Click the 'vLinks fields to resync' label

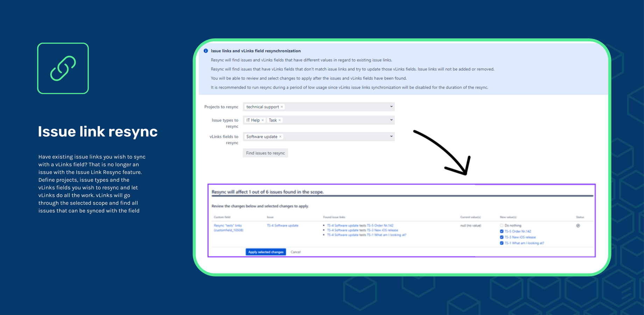[x=224, y=140]
